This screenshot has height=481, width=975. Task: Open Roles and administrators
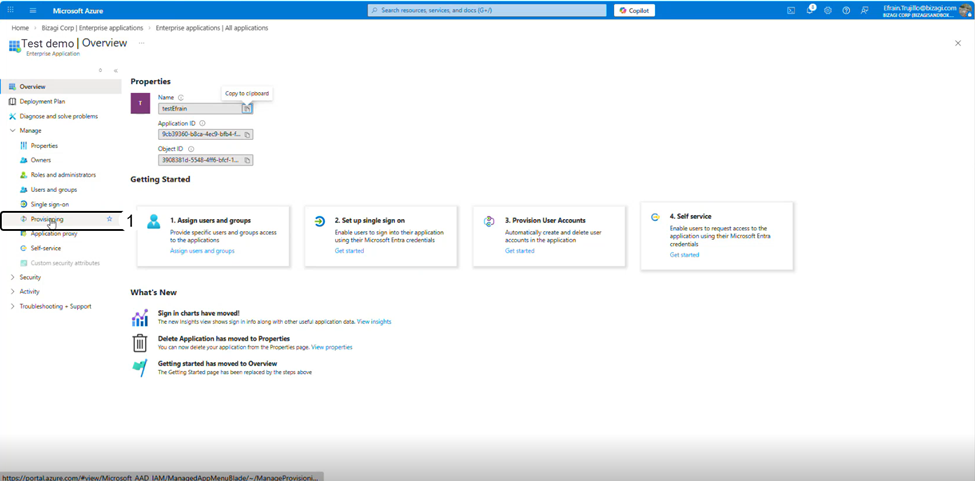pyautogui.click(x=63, y=175)
